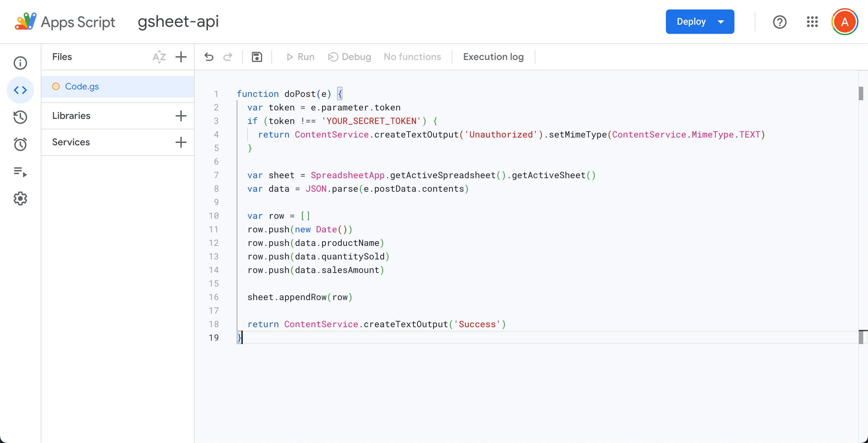Screen dimensions: 868x443
Task: Run the selected function
Action: (300, 57)
